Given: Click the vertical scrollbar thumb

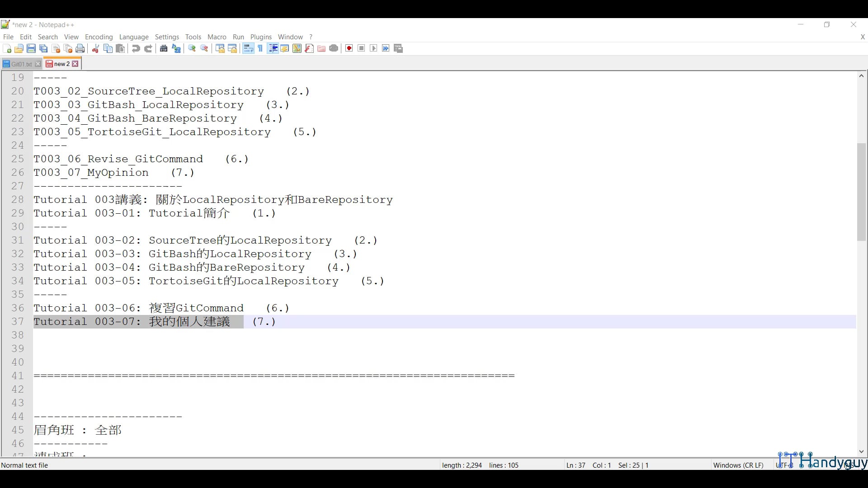Looking at the screenshot, I should point(861,192).
